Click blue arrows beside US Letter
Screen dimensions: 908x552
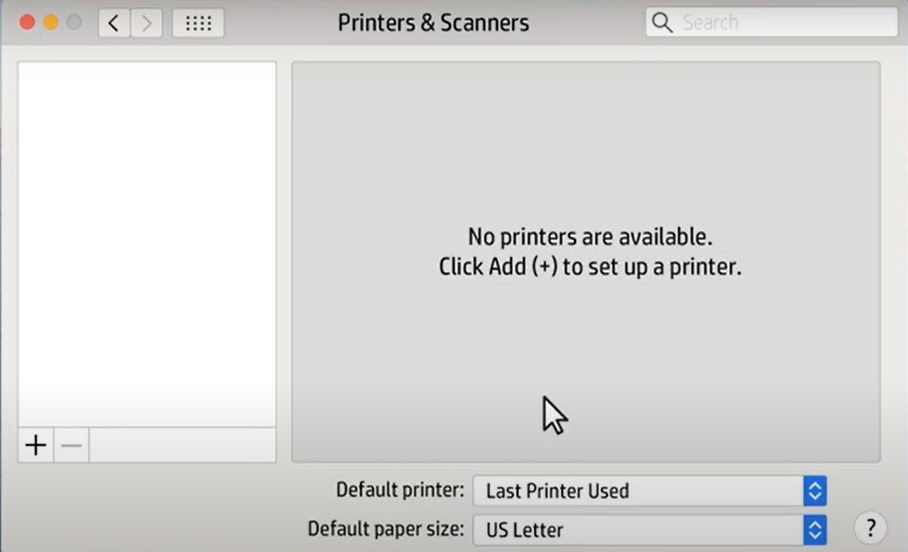coord(815,530)
